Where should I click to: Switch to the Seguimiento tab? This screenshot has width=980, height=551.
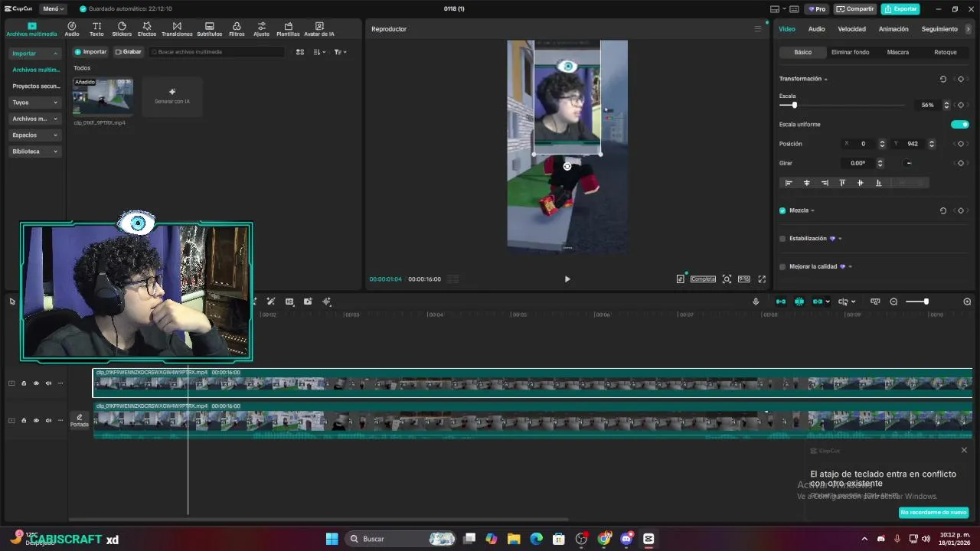939,29
